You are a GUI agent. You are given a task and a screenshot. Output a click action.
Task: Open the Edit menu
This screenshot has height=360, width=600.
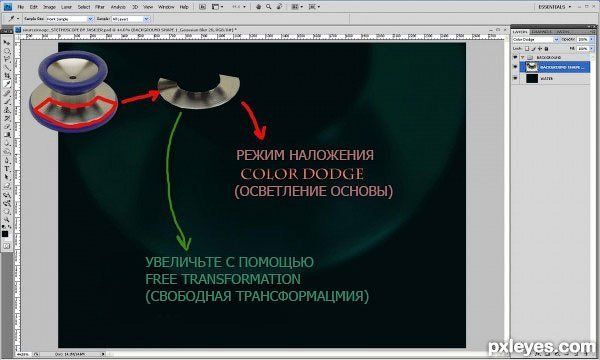[34, 7]
